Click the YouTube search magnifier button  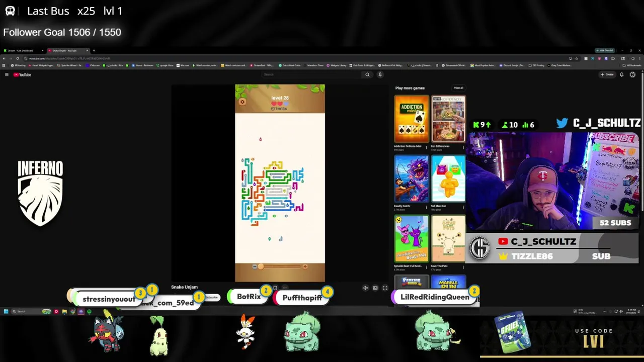point(367,74)
